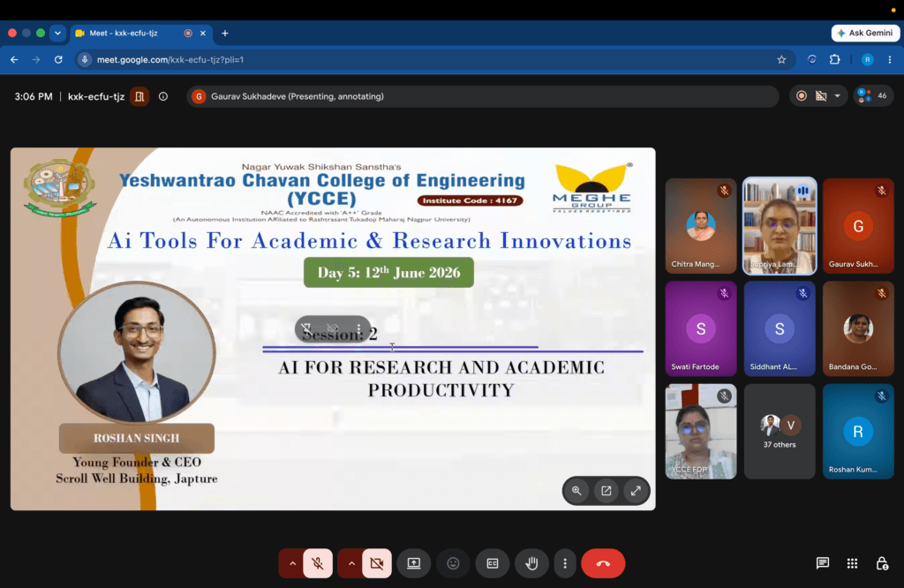This screenshot has width=904, height=588.
Task: Click the meeting code kxk-ecfu-tjz
Action: tap(96, 96)
